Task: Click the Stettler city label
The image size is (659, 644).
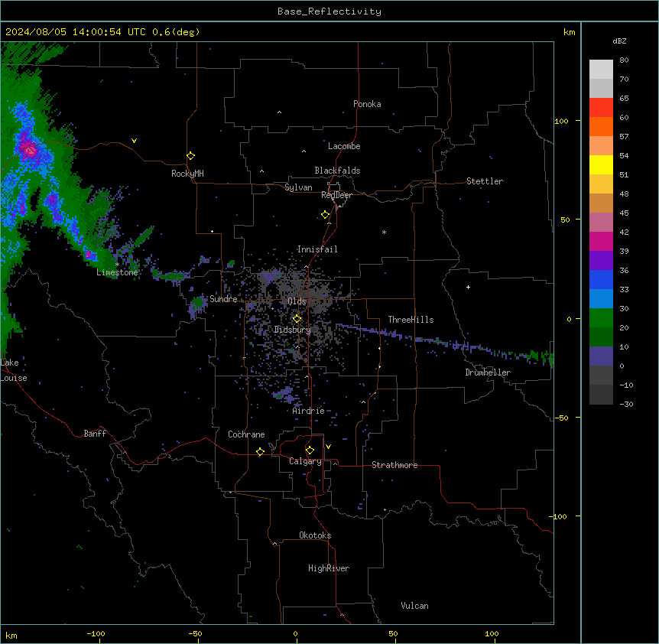Action: (485, 181)
